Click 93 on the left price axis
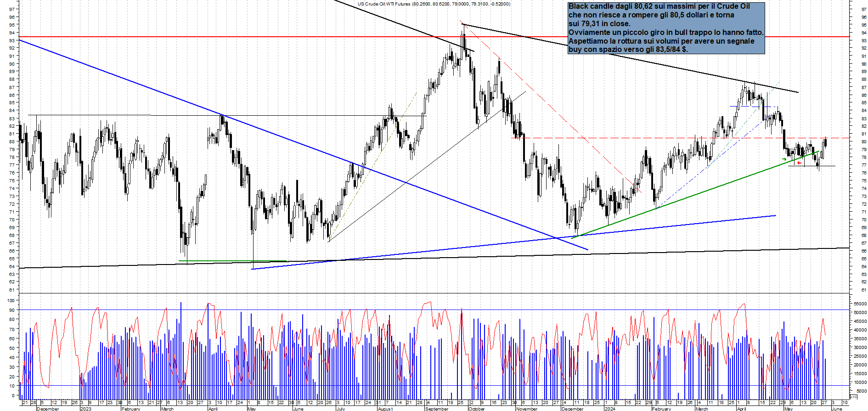The height and width of the screenshot is (411, 868). pyautogui.click(x=12, y=40)
